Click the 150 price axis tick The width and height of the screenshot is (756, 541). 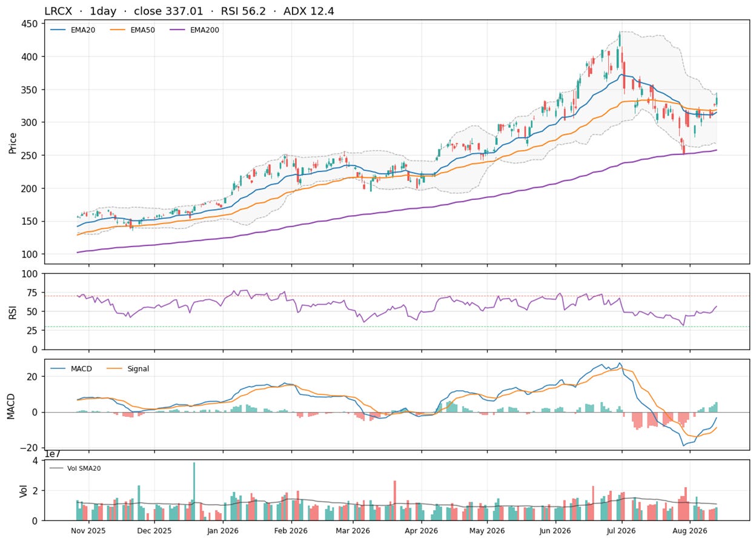click(30, 221)
